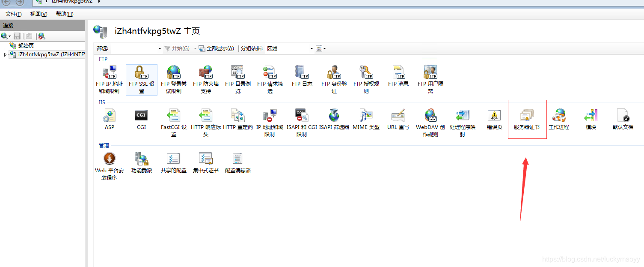Open FTP IP 地址和域限制 feature
This screenshot has height=267, width=644.
109,80
